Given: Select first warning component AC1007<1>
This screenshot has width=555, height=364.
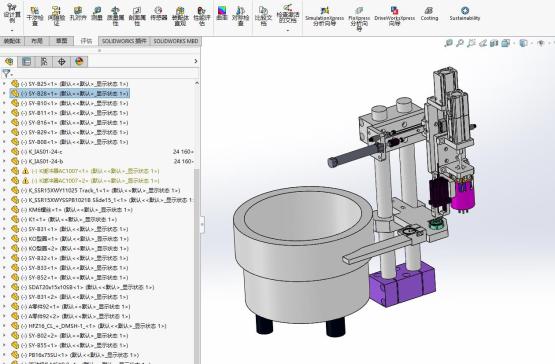Looking at the screenshot, I should coord(85,171).
